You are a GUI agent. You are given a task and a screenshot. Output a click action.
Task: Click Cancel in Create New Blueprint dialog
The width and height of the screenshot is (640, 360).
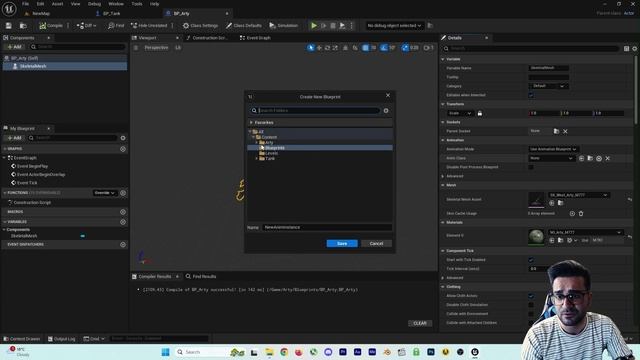click(376, 244)
